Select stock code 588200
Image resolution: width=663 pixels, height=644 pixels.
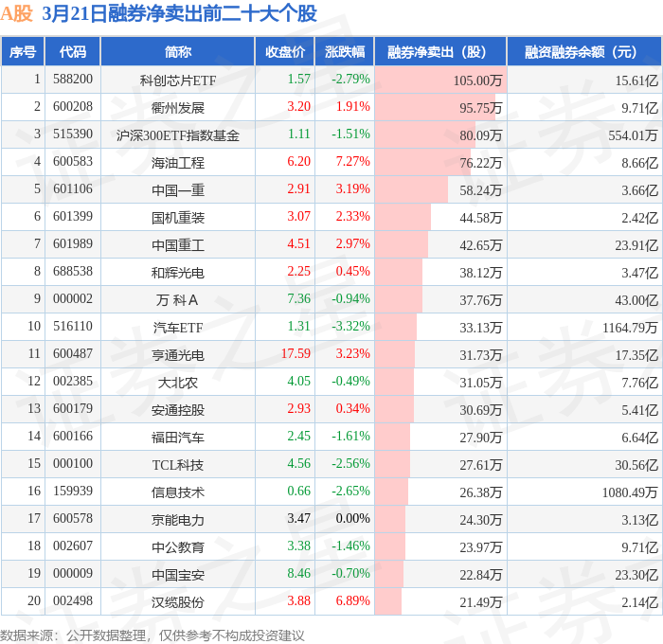pos(73,79)
